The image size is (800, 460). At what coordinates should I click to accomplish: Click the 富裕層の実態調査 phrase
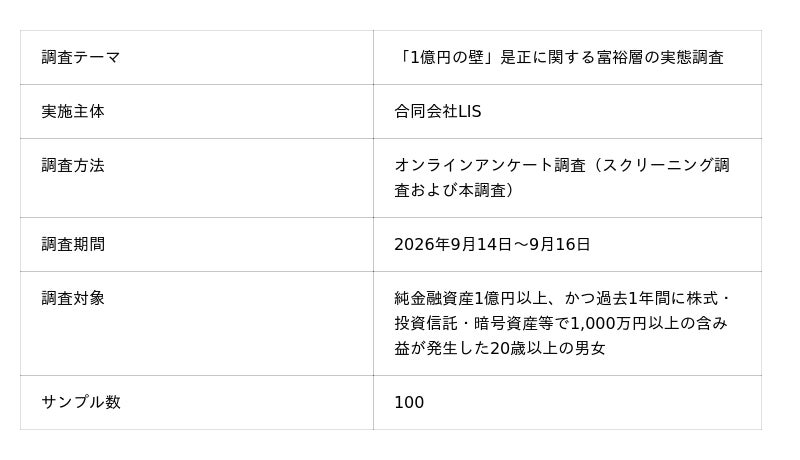[660, 57]
